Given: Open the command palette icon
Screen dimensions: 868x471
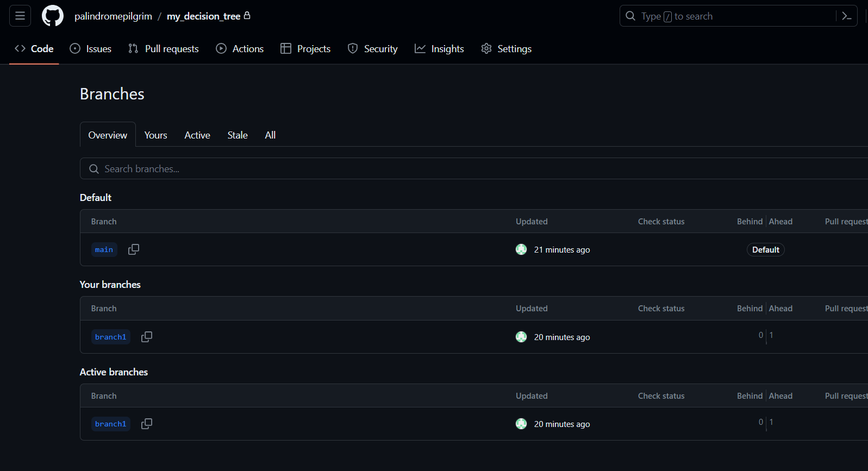Looking at the screenshot, I should click(846, 16).
